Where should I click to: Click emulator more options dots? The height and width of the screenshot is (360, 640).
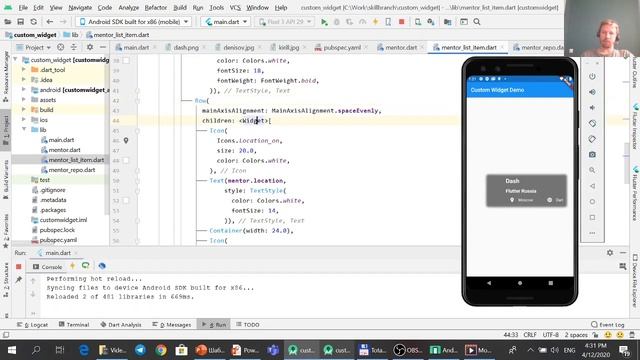[x=592, y=233]
